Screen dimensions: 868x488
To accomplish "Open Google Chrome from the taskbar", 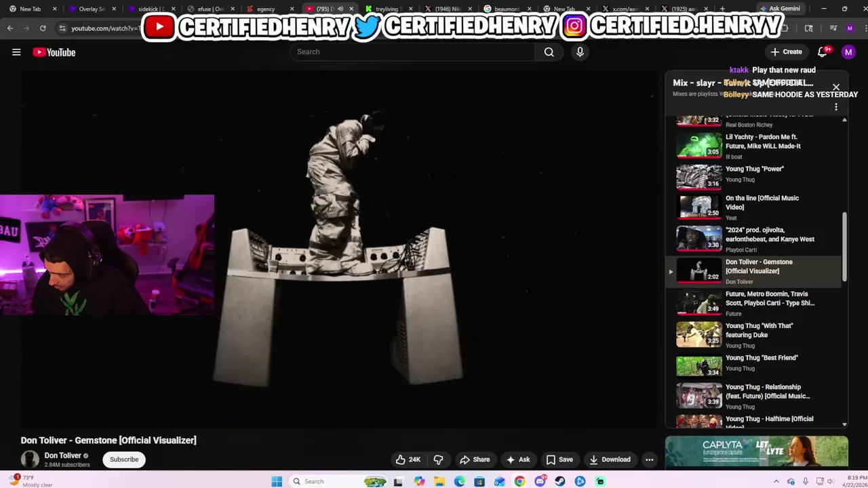I will [x=519, y=481].
